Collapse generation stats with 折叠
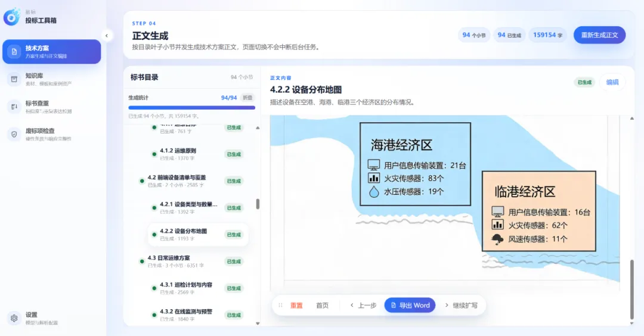 point(247,98)
